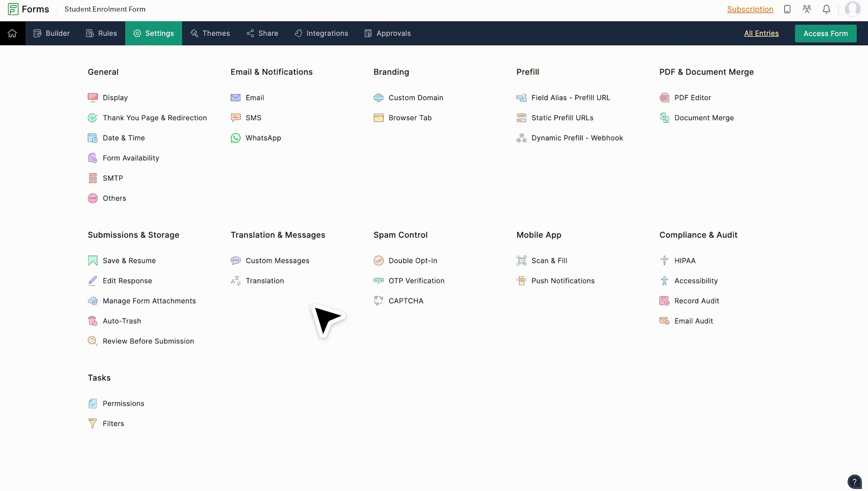Image resolution: width=868 pixels, height=491 pixels.
Task: Click the Filters funnel icon
Action: 93,424
